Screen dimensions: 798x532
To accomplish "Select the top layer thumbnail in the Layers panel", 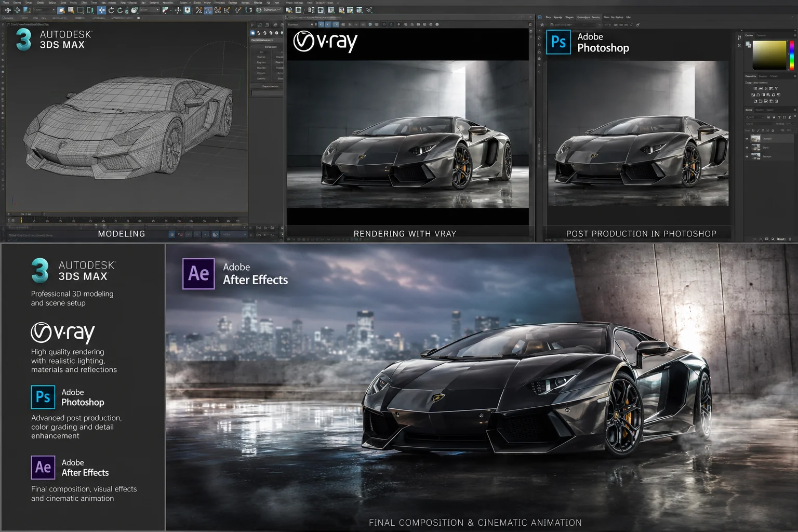I will coord(756,139).
